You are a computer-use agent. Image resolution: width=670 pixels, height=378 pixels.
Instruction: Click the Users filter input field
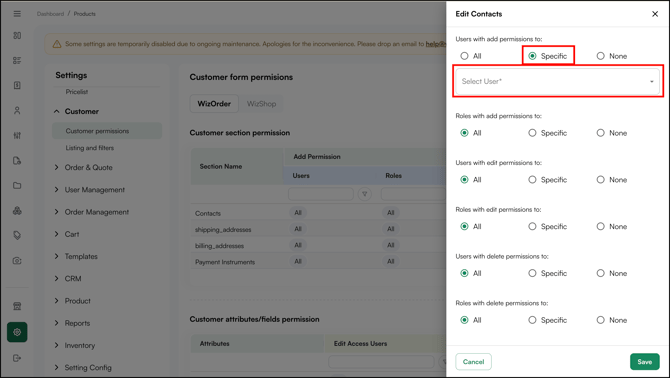point(321,194)
